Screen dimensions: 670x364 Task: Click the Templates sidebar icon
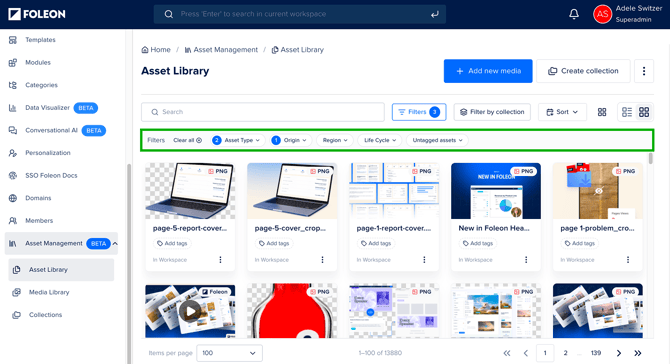coord(13,40)
